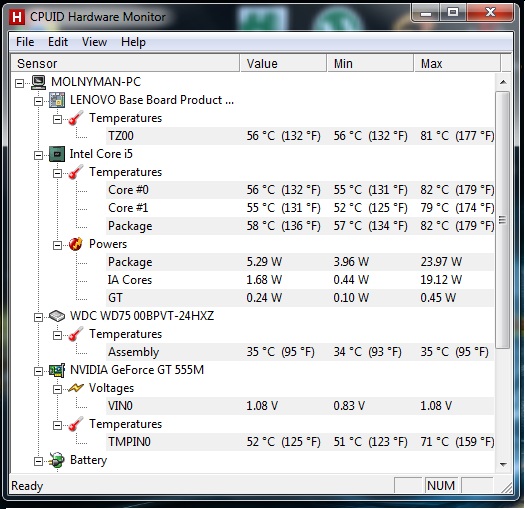Image resolution: width=525 pixels, height=509 pixels.
Task: Click the vertical scrollbar thumb
Action: 503,220
